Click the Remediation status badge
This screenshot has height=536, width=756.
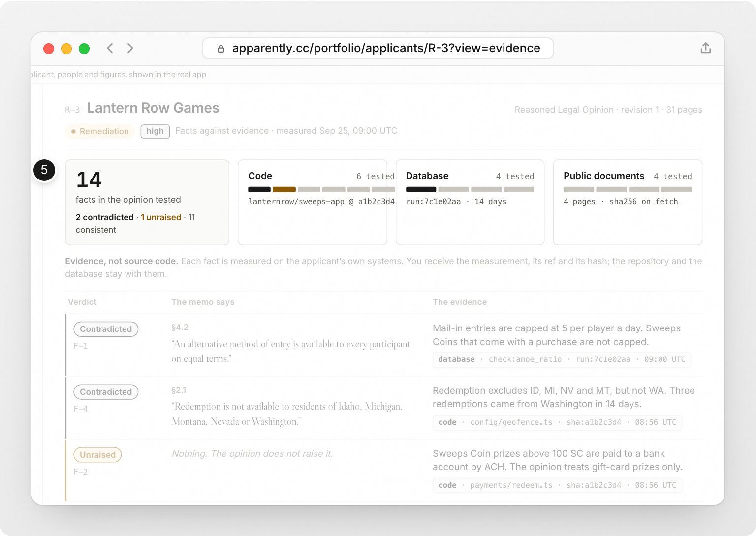tap(100, 131)
